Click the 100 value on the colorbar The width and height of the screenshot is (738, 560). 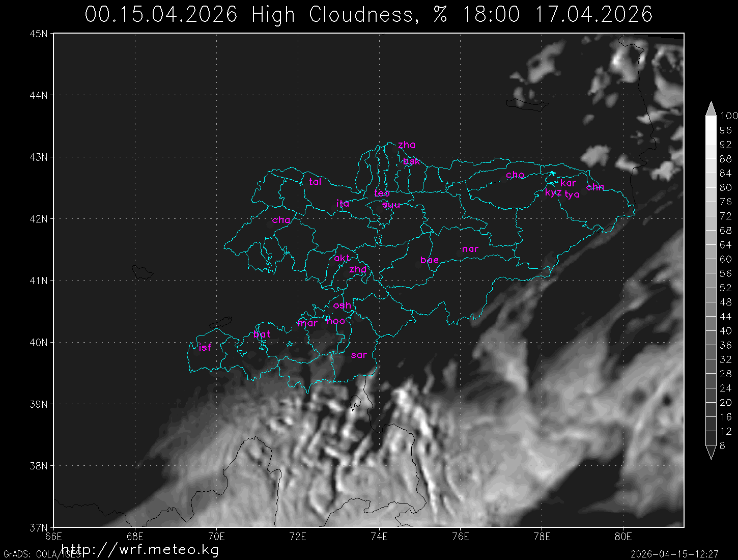tap(729, 116)
